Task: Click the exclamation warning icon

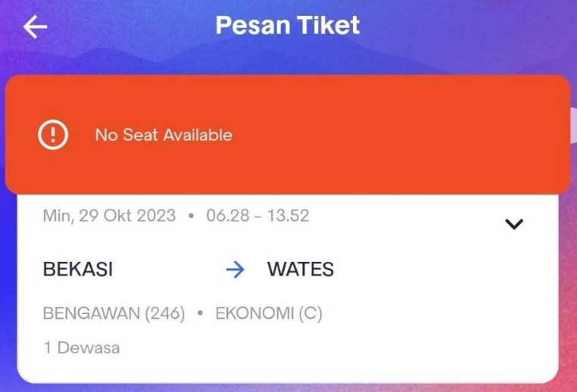Action: [53, 135]
